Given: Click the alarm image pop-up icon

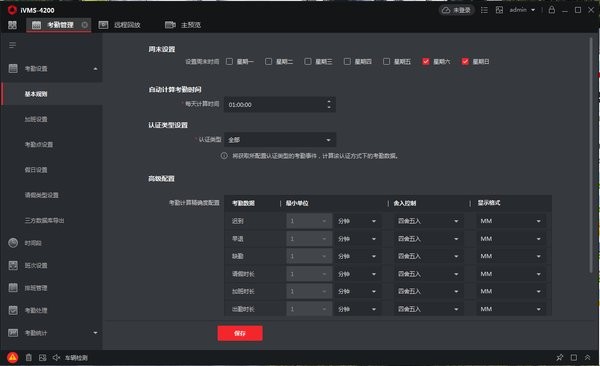Looking at the screenshot, I should [42, 358].
